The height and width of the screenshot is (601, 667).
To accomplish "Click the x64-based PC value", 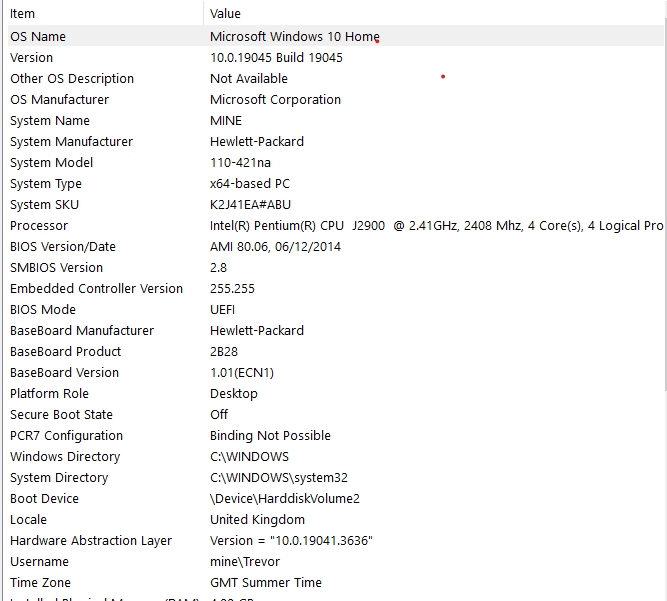I will click(250, 183).
